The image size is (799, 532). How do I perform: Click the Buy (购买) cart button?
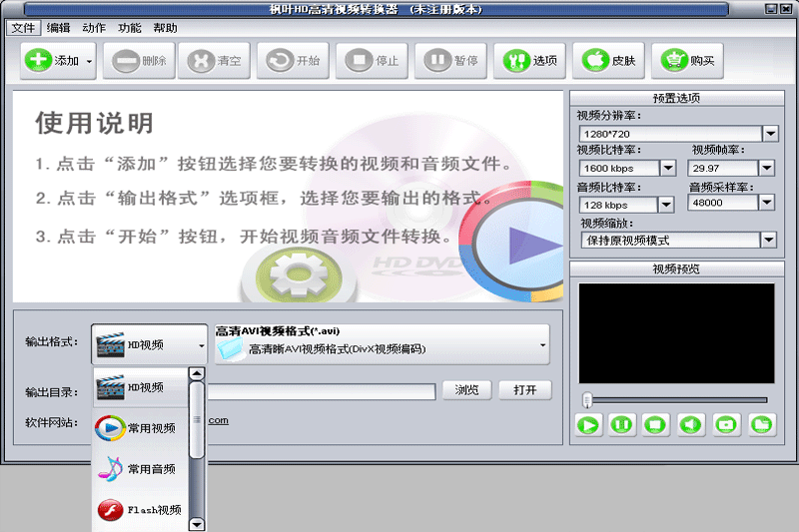pyautogui.click(x=687, y=61)
